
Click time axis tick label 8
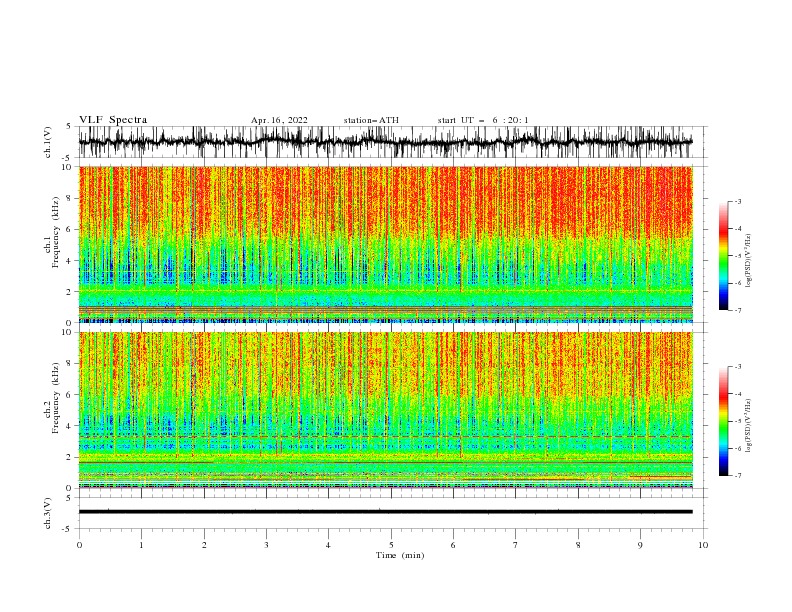pos(578,545)
